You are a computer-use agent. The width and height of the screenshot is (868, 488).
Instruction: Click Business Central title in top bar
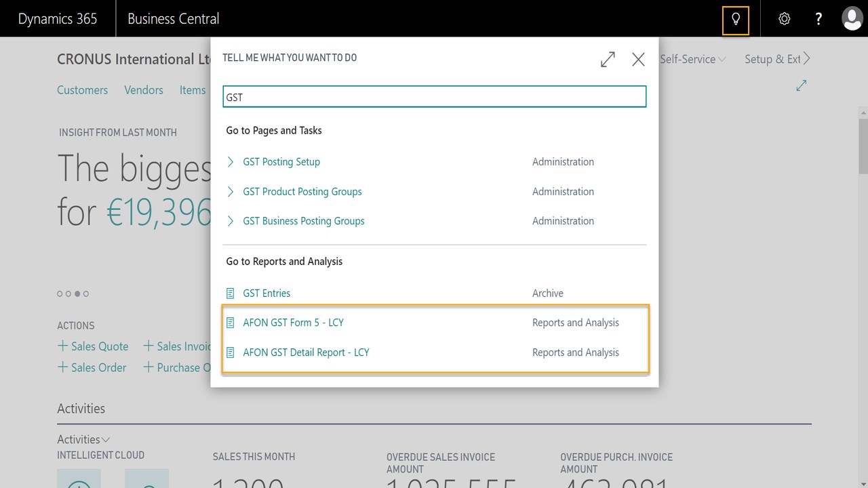click(174, 19)
